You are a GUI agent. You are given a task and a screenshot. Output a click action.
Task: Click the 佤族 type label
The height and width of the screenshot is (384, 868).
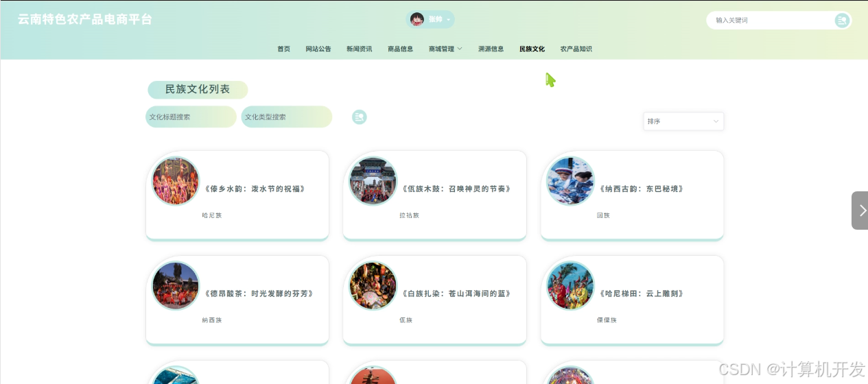coord(406,320)
